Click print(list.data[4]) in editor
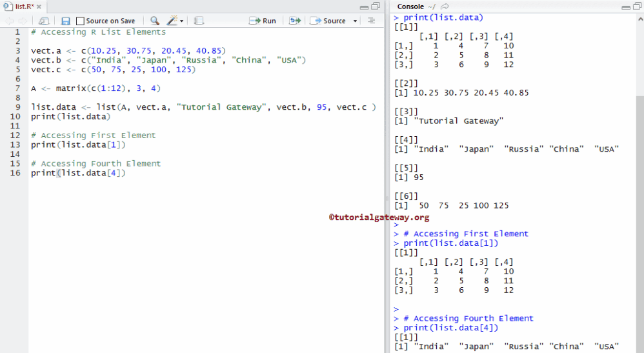Screen dimensions: 644x353 [78, 173]
